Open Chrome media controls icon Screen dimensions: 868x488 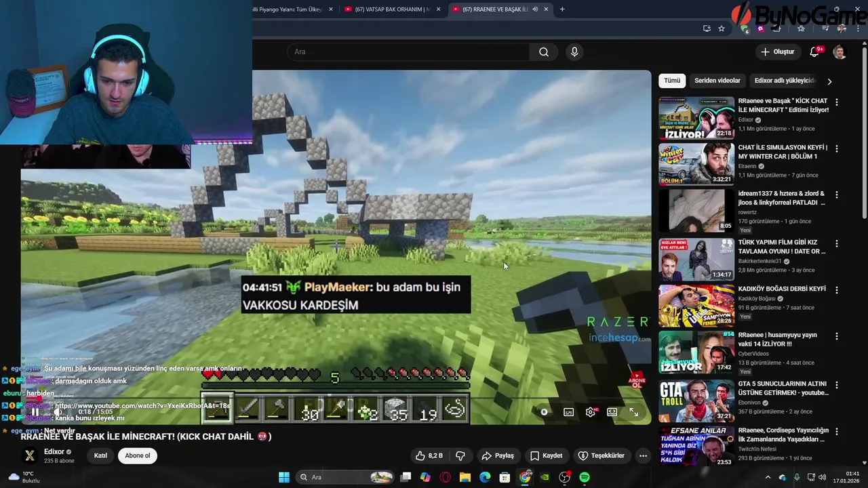(825, 28)
